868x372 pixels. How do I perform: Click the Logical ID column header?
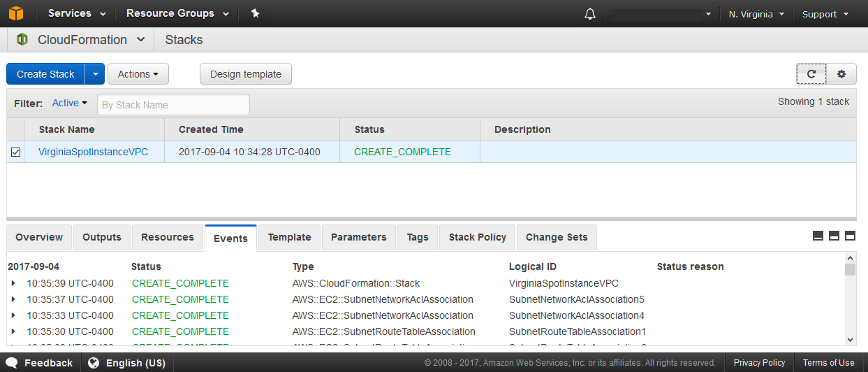(533, 266)
